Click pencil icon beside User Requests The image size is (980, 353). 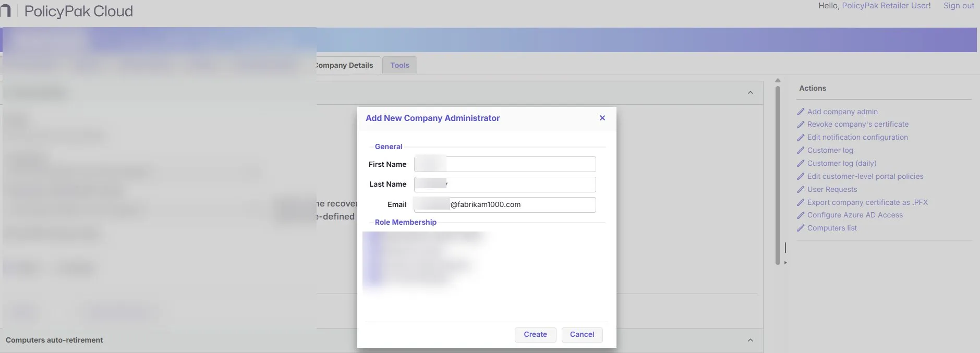801,190
